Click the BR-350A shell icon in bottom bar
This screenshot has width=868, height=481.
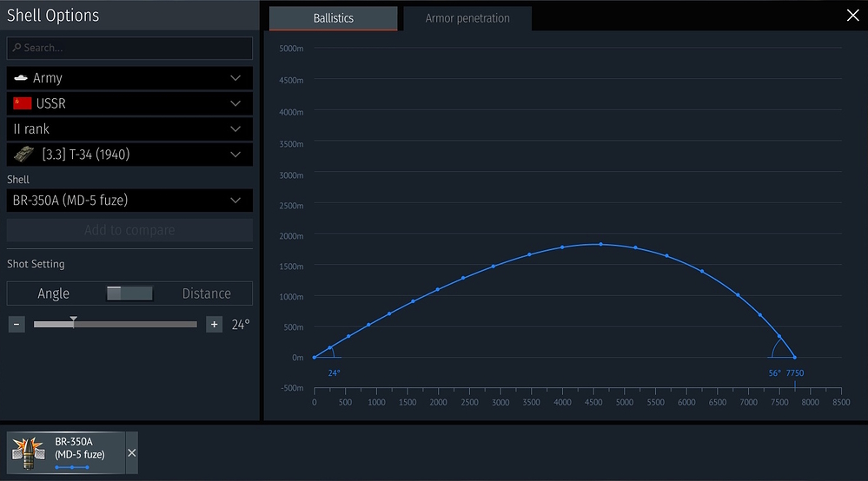[x=31, y=451]
